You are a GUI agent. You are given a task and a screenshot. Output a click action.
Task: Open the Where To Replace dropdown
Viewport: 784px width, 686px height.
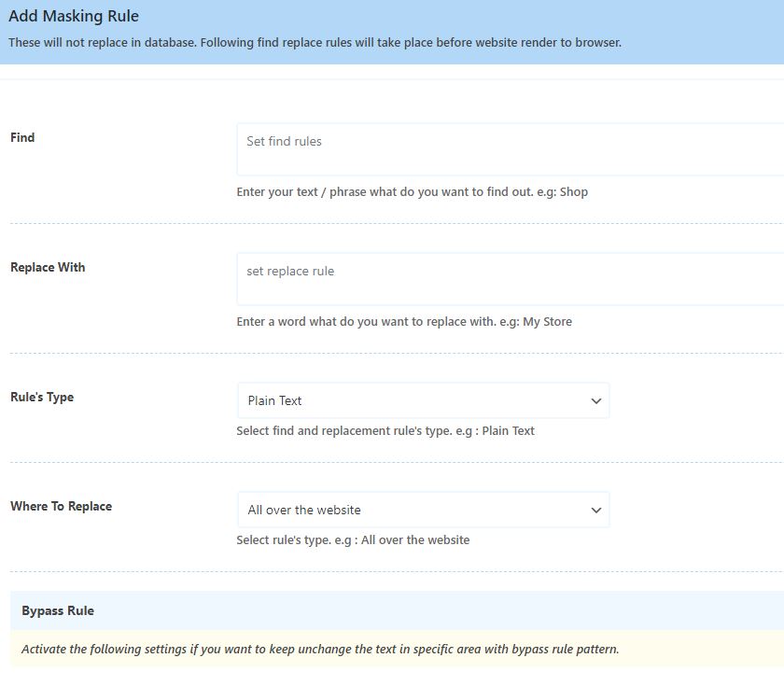(424, 510)
